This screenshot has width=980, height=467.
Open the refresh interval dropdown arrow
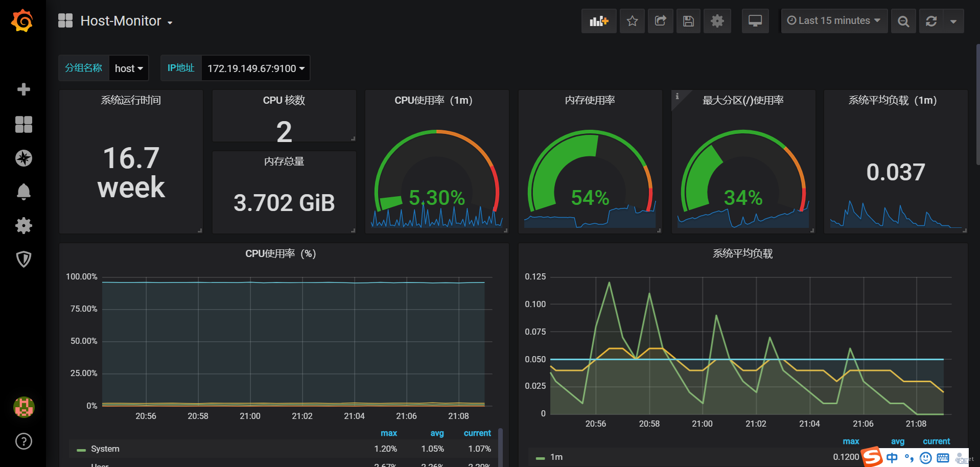(953, 21)
